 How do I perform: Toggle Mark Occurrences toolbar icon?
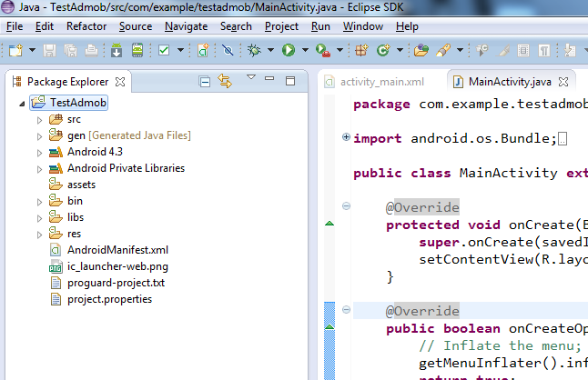coord(502,50)
